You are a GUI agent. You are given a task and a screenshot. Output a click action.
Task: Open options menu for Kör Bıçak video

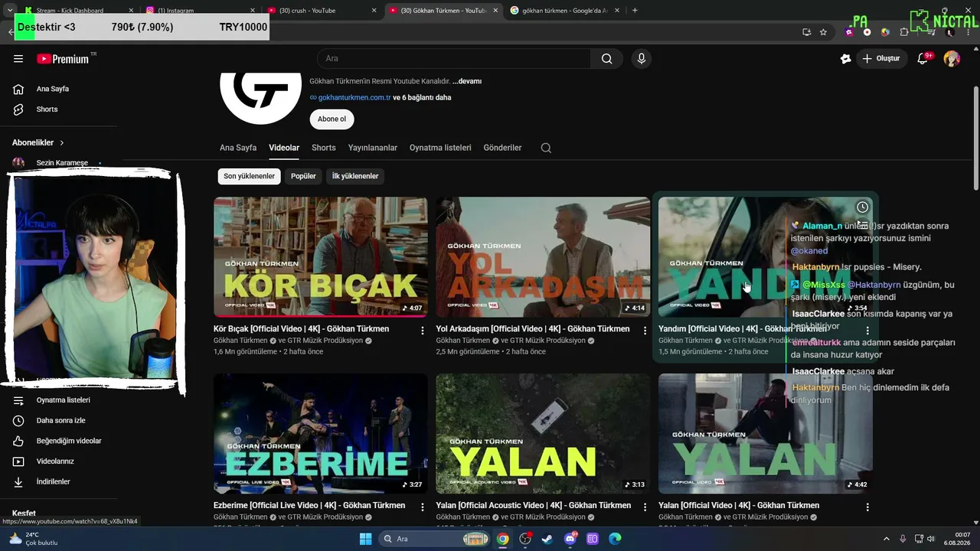(423, 331)
